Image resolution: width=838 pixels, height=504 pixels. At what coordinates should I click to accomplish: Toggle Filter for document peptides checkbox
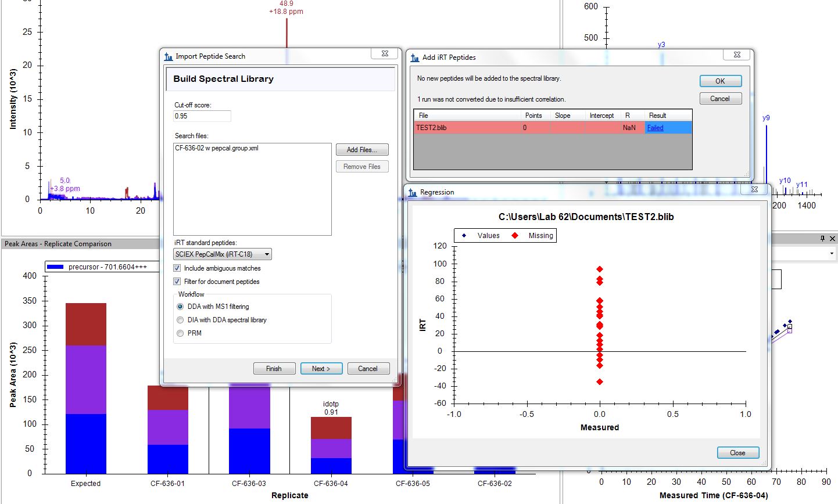click(x=177, y=282)
